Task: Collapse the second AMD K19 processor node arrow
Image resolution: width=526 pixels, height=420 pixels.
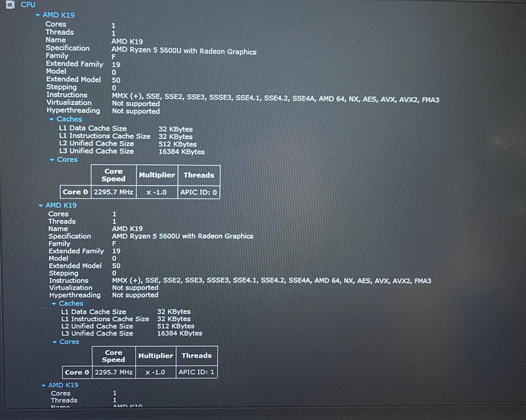Action: point(41,205)
